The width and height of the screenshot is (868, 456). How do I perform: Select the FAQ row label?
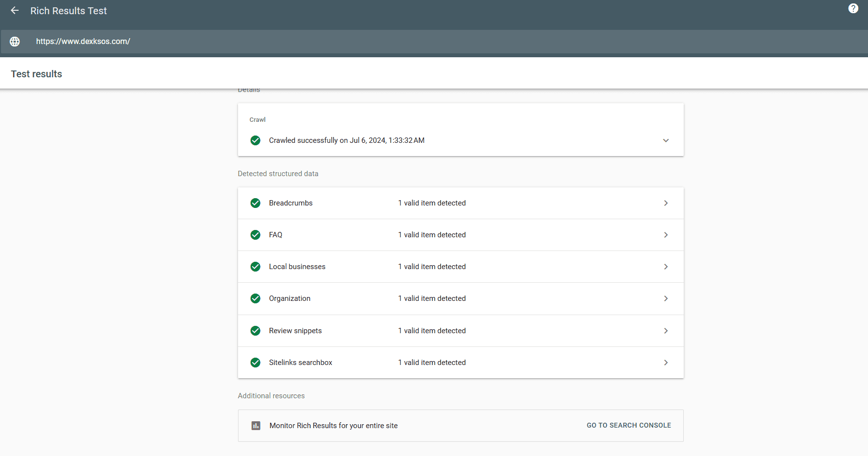[x=276, y=235]
